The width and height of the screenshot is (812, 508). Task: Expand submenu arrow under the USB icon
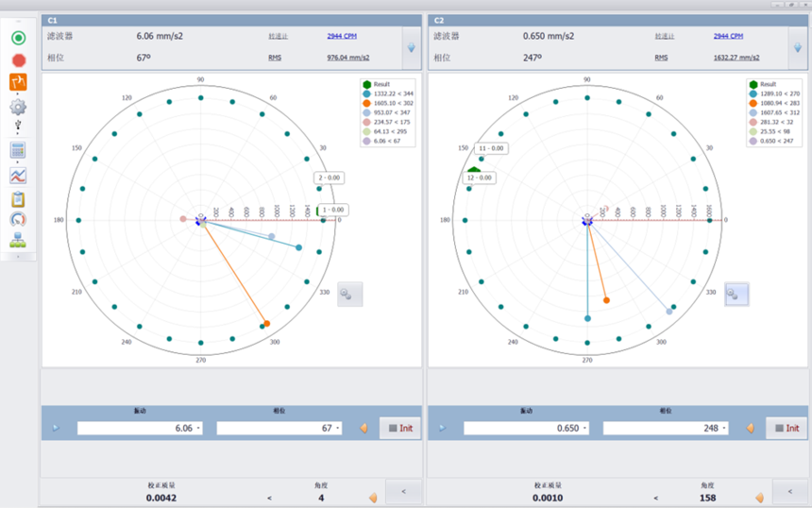tap(18, 133)
